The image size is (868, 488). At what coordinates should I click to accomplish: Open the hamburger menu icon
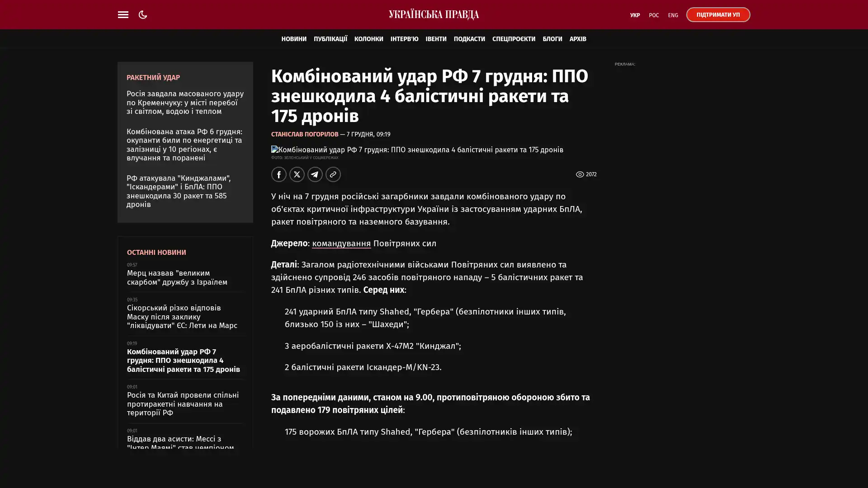123,14
